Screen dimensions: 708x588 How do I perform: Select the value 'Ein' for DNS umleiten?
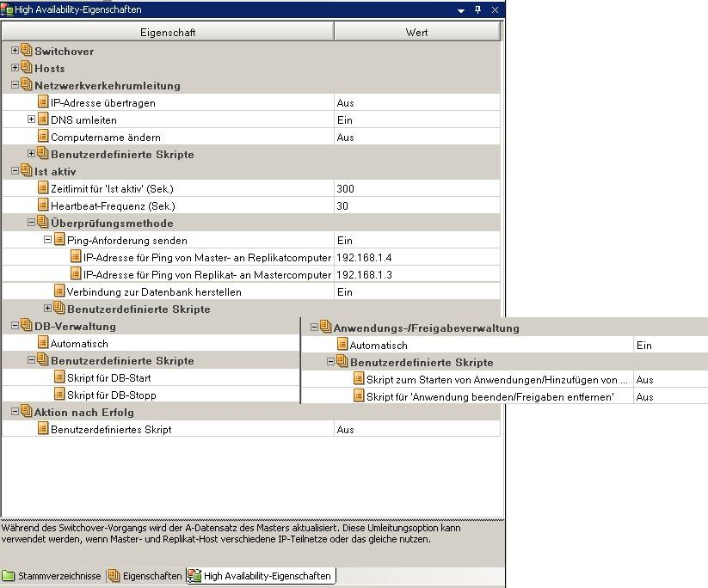tap(344, 120)
